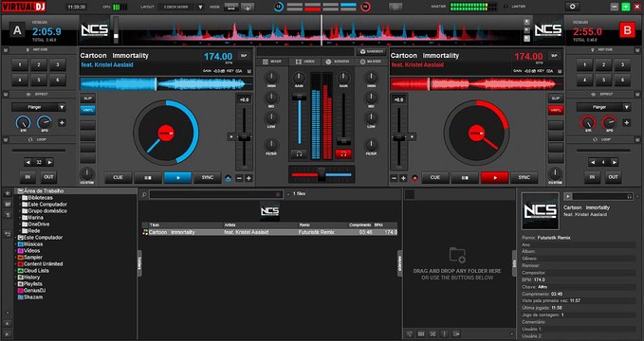Expand Playlists node in tree

[16, 284]
